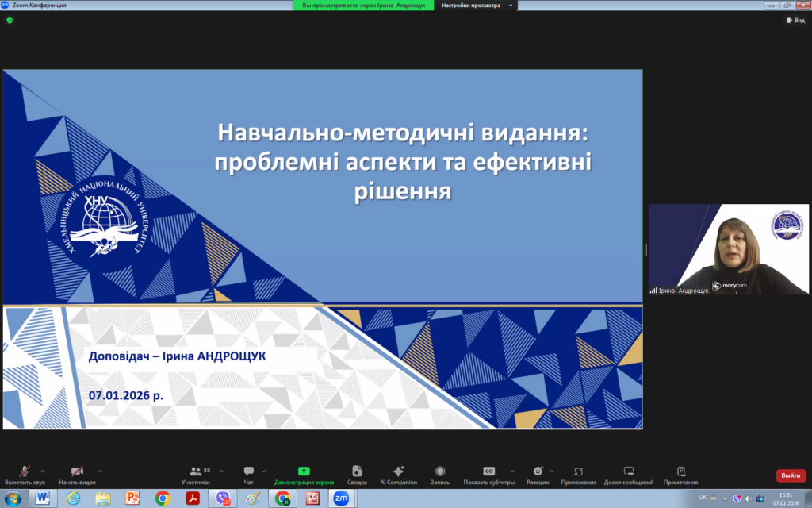
Task: Expand audio options arrow beside Включить звук
Action: click(x=43, y=471)
